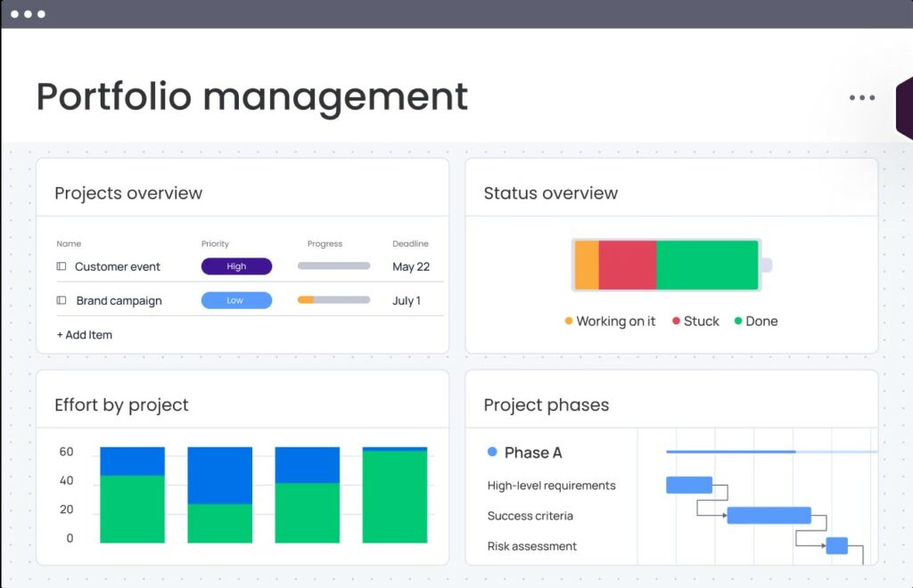Toggle the 'Working on it' legend entry

click(x=609, y=321)
